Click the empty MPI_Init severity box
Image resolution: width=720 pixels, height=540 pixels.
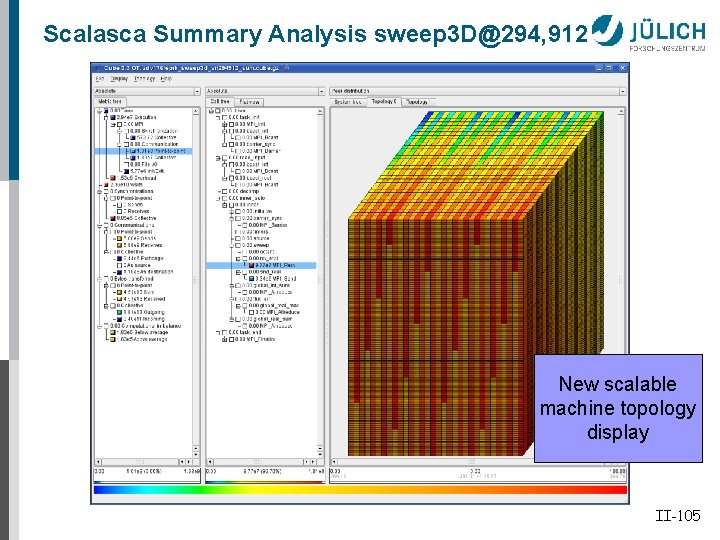[231, 124]
